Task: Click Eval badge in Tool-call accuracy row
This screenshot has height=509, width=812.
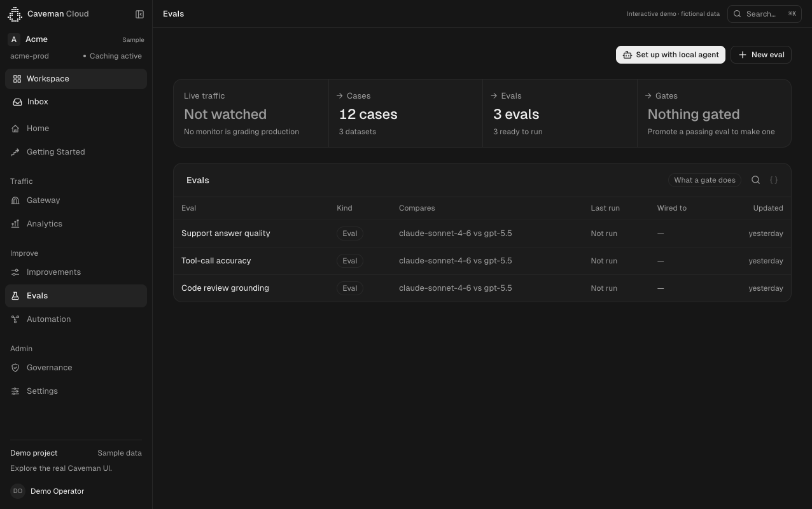Action: click(x=350, y=261)
